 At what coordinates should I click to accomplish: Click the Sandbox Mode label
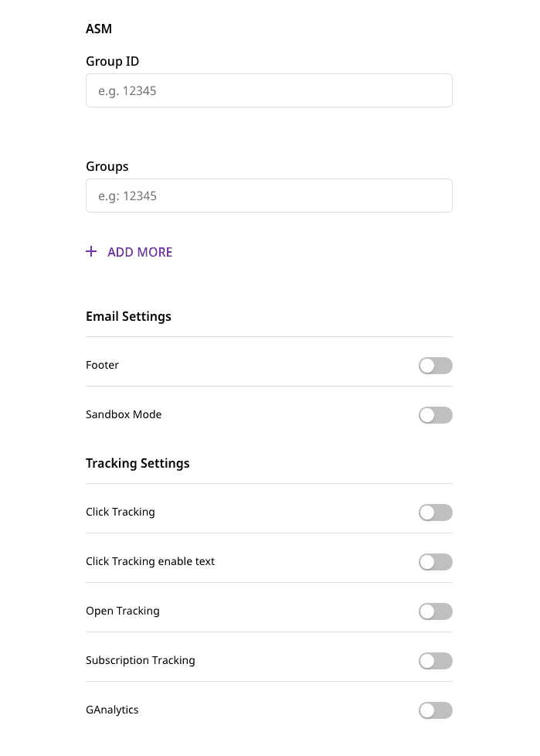tap(124, 414)
